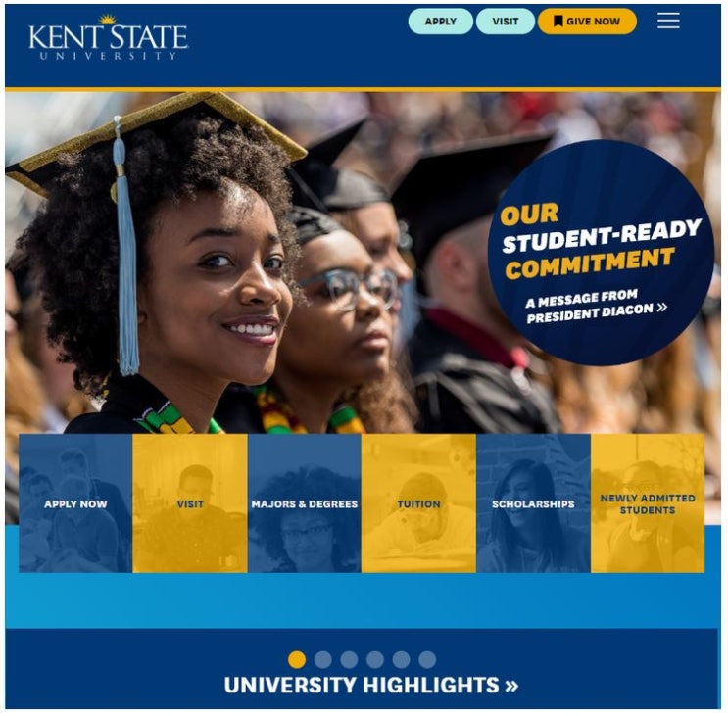Viewport: 728px width, 716px height.
Task: Open the hamburger menu icon
Action: pos(668,21)
